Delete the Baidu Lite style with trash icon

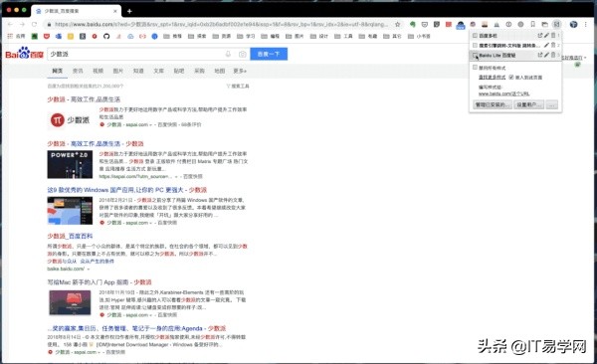[553, 55]
